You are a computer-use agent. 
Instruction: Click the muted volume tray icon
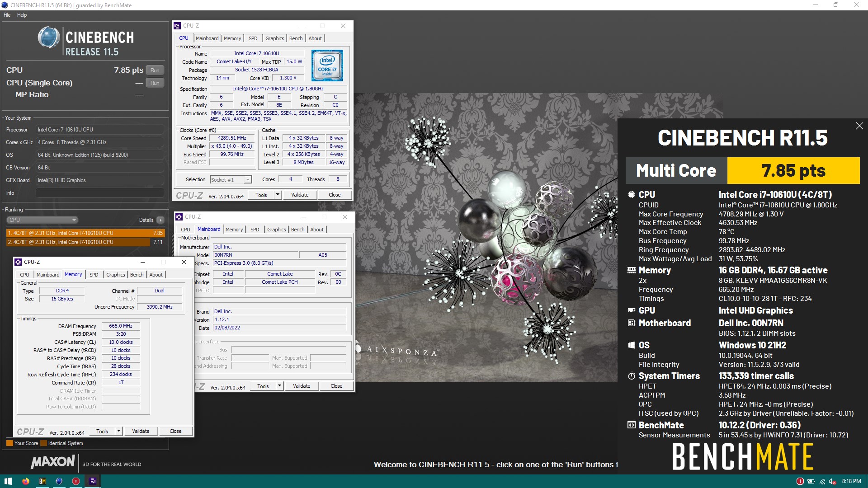(833, 481)
